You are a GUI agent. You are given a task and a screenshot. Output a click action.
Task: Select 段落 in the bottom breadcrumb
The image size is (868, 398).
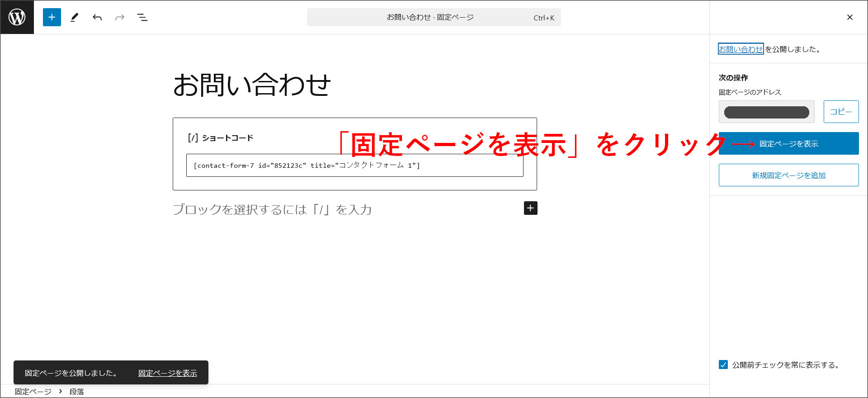coord(77,392)
